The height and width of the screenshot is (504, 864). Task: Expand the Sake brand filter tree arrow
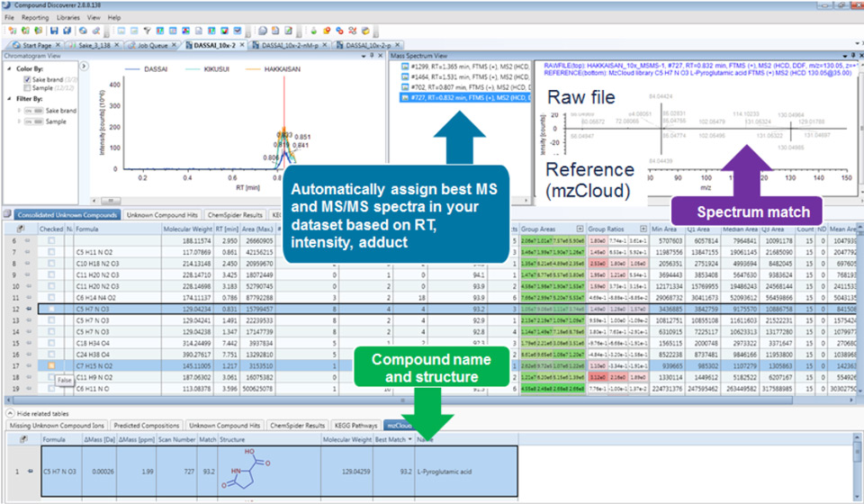pos(19,111)
